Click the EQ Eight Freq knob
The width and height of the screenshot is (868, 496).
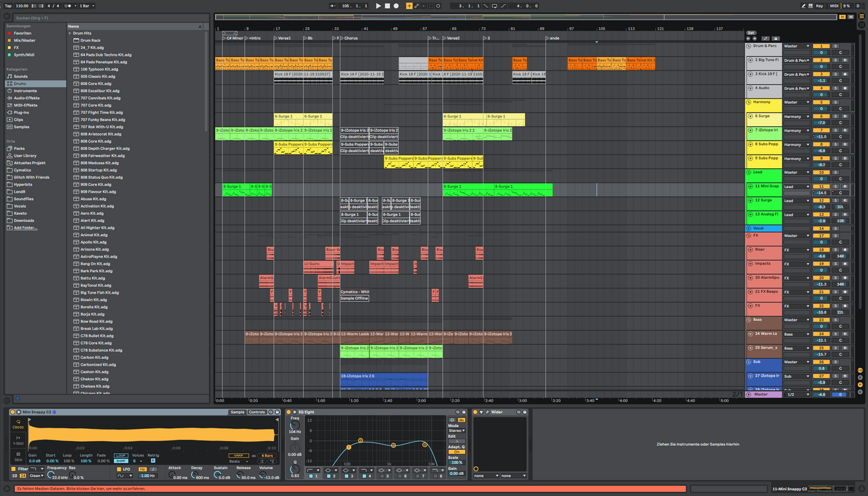(x=295, y=425)
